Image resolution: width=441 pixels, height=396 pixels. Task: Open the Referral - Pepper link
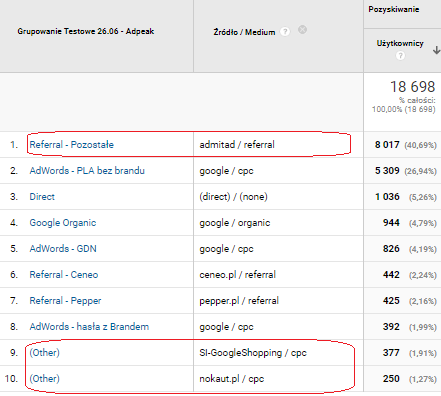(65, 301)
